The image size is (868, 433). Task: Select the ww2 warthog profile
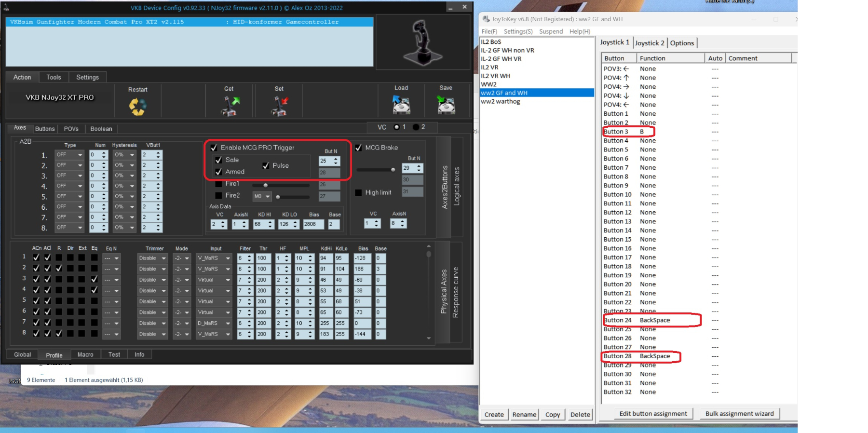tap(537, 101)
